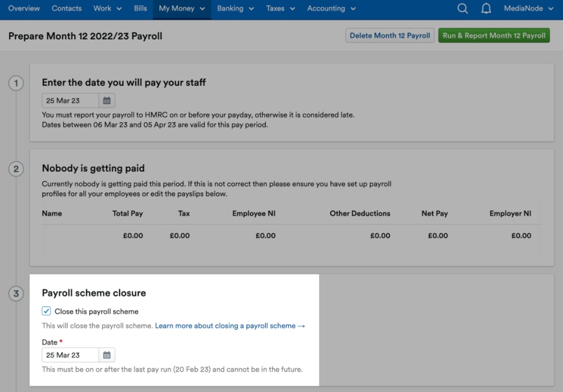Expand the Work dropdown menu

108,8
